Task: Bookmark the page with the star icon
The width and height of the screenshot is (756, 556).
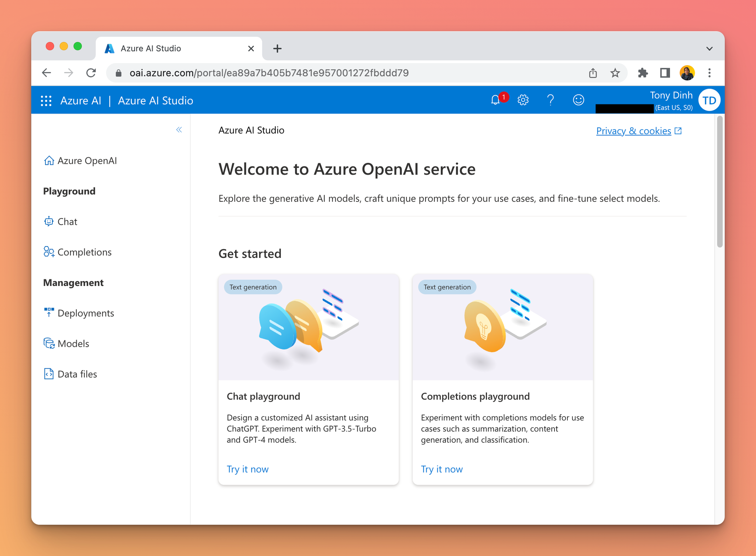Action: [615, 73]
